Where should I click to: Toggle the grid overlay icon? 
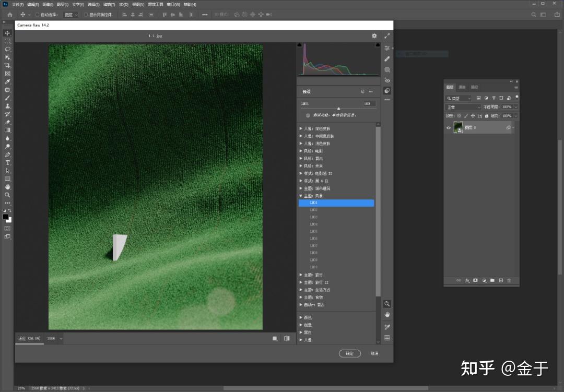387,338
